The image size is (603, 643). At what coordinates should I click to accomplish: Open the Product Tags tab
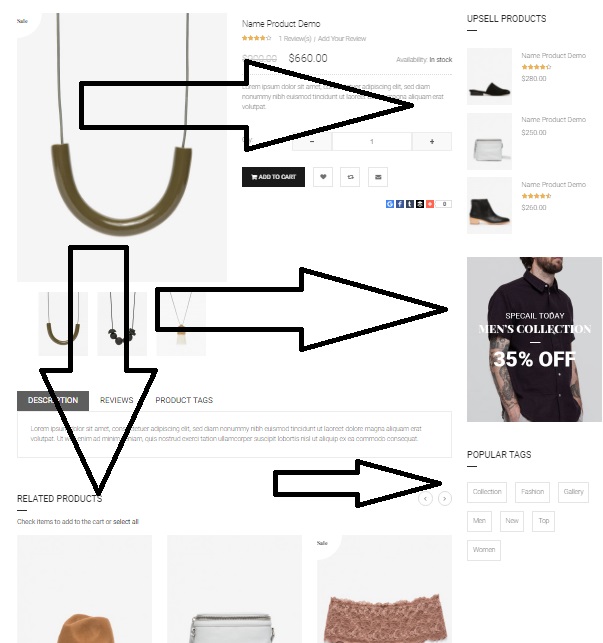tap(184, 400)
